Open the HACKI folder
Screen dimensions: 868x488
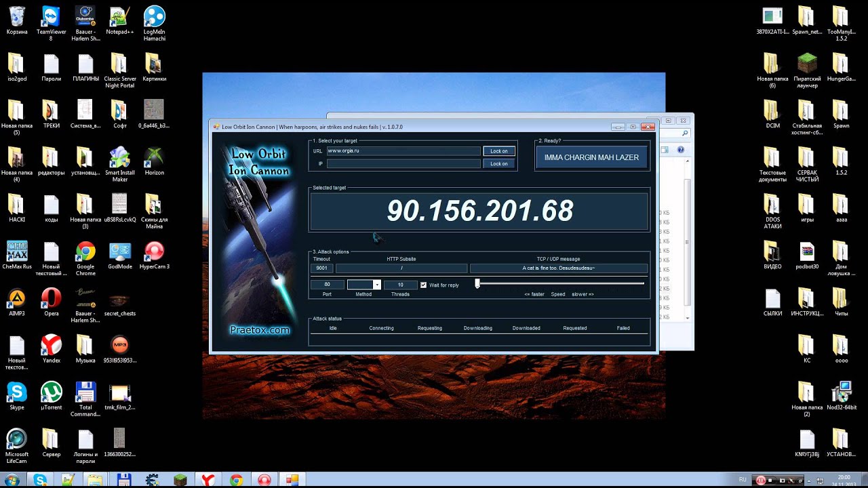(x=17, y=209)
